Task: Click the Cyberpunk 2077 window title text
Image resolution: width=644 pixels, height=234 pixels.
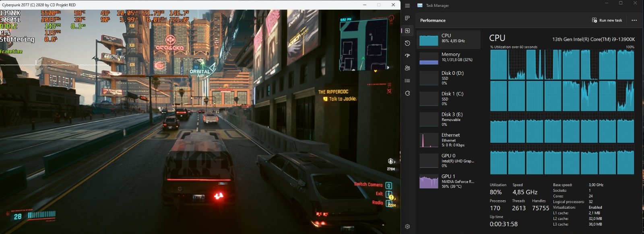Action: click(x=39, y=5)
